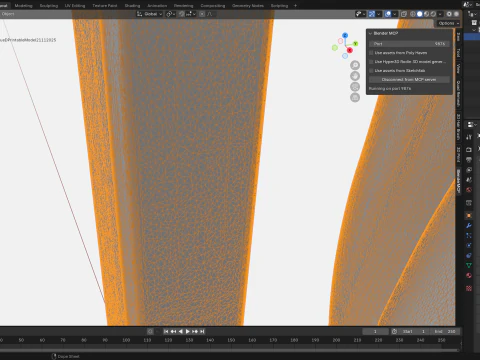
Task: Select wireframe viewport shading
Action: [x=413, y=14]
